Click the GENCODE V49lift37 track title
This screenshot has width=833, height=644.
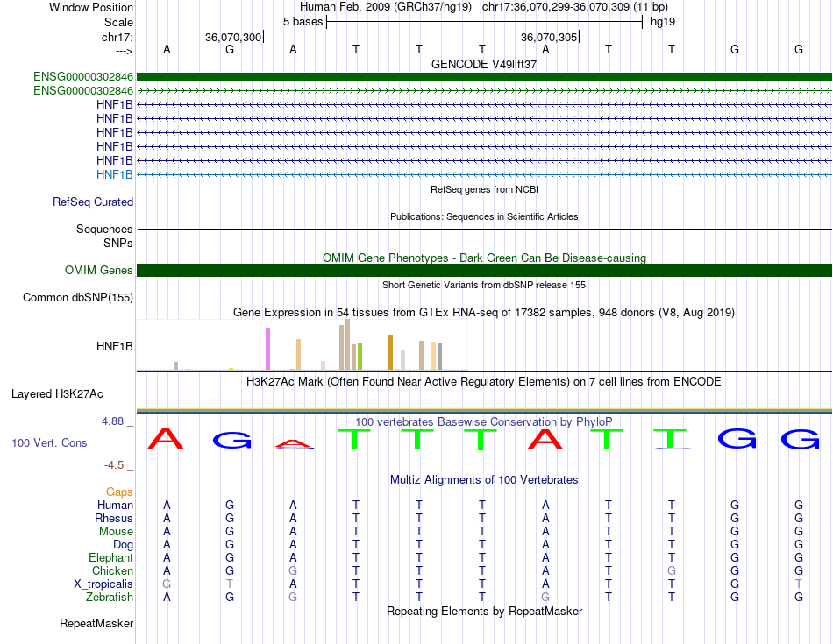pyautogui.click(x=484, y=64)
